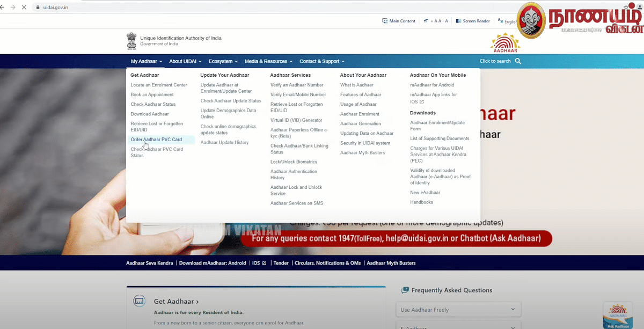The image size is (644, 329).
Task: Select Aadhaar Paperless Offline e-kyc (Beta)
Action: coord(299,133)
